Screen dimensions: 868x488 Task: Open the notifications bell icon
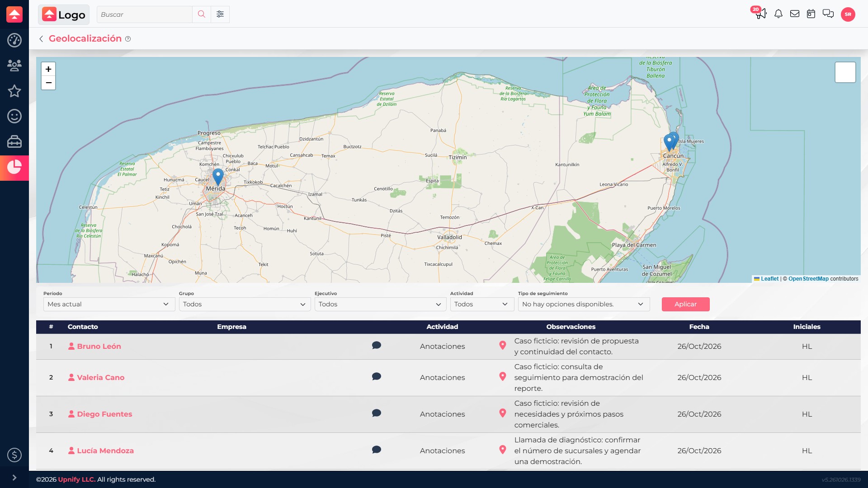point(778,14)
